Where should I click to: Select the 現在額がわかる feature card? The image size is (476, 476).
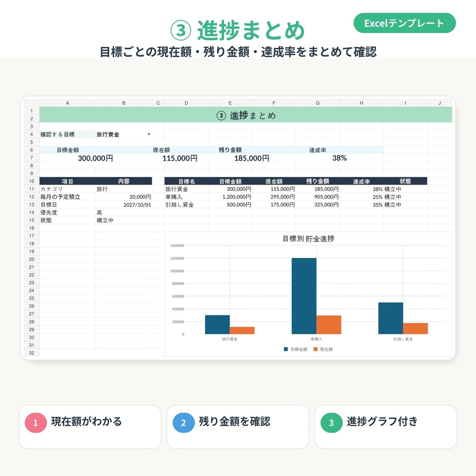[x=90, y=427]
